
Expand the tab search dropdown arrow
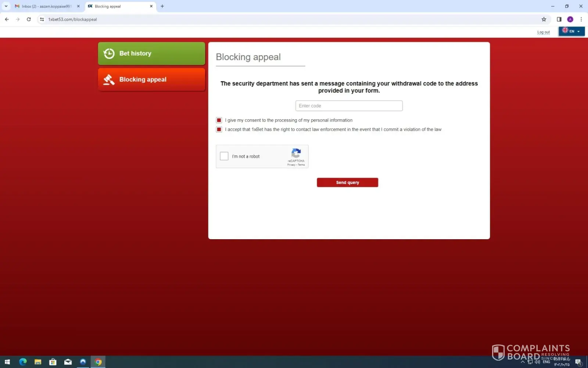(x=6, y=6)
